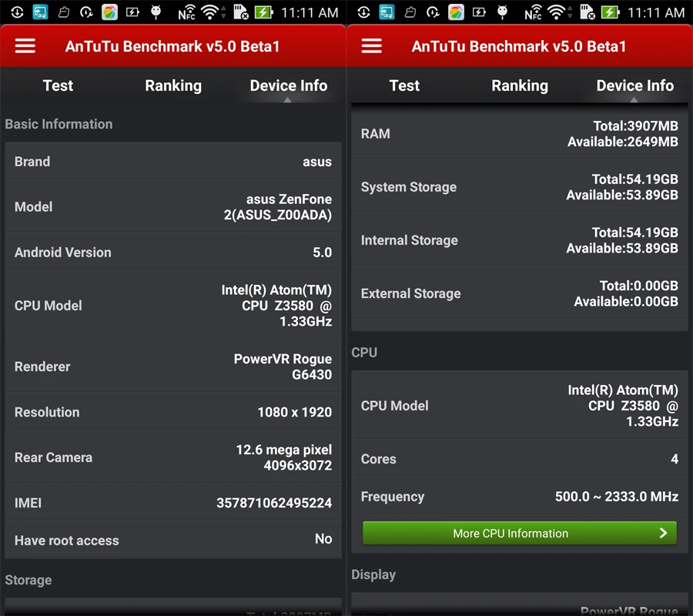Tap blue screenshot notification icon, left screen
This screenshot has width=693, height=616.
(40, 12)
